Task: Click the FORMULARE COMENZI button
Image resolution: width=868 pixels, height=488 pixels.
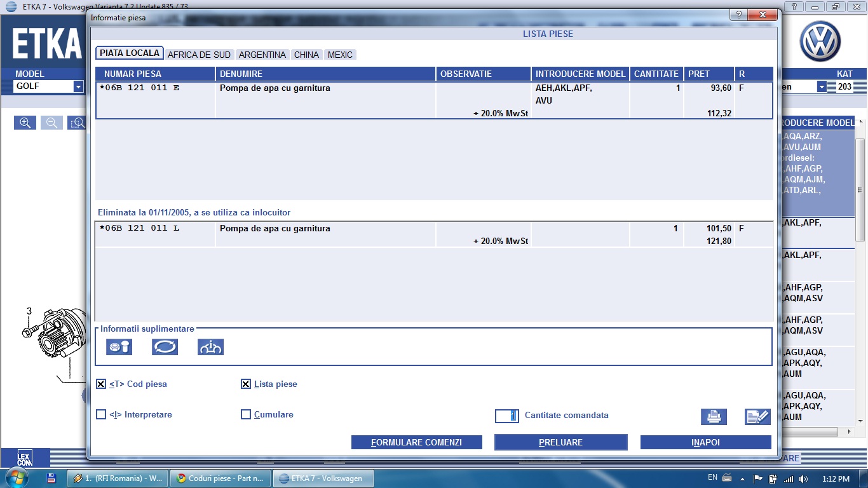Action: [x=417, y=442]
